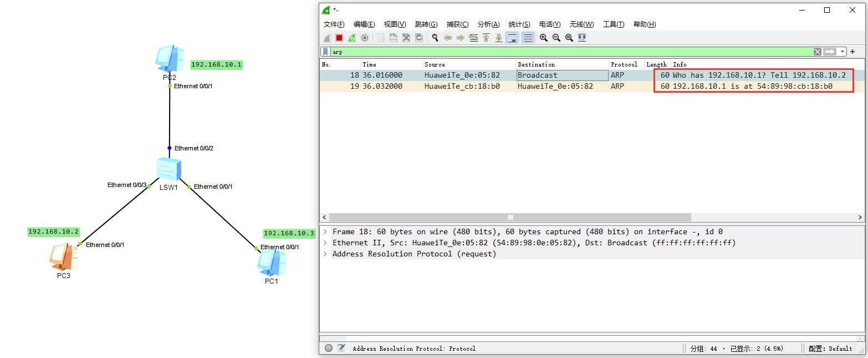Click the expert information status circle
Screen dimensions: 868x358
pos(329,348)
